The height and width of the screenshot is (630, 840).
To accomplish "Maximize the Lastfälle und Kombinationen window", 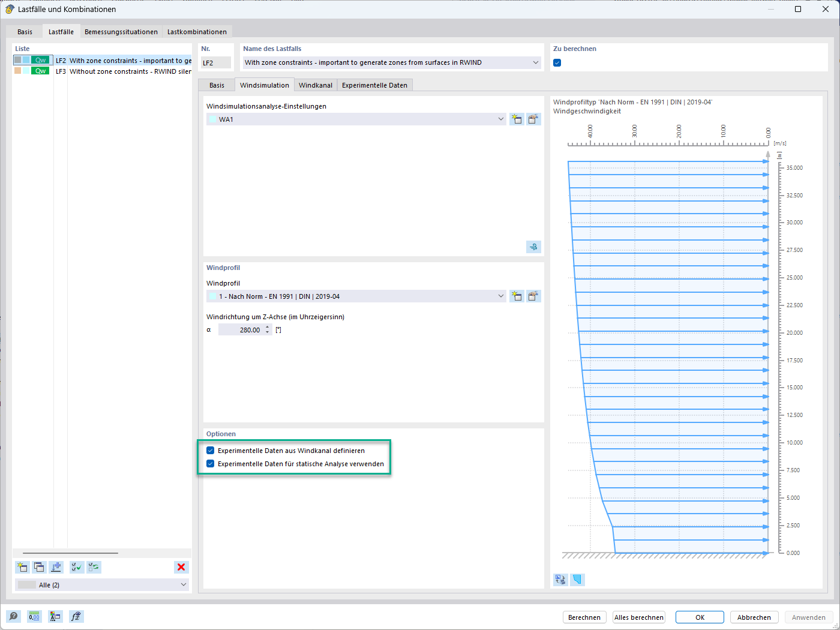I will pos(798,9).
